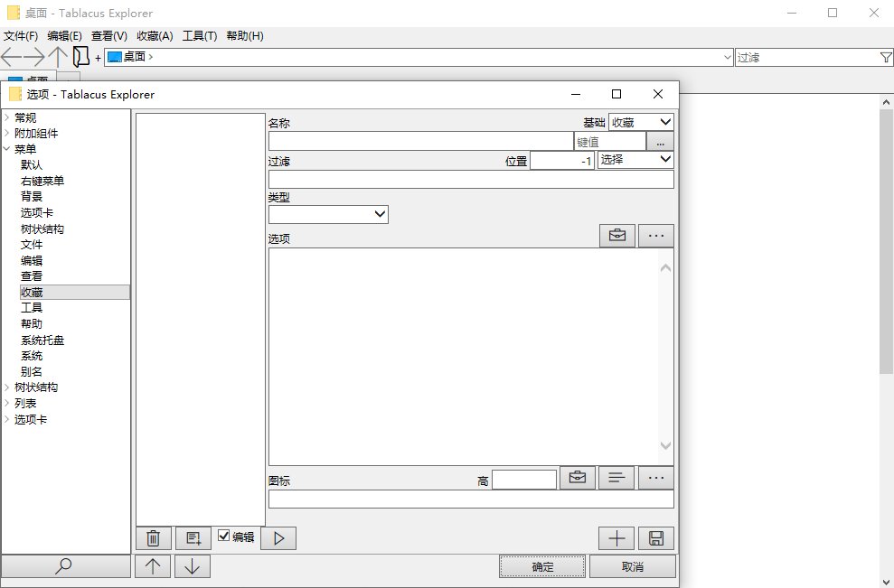This screenshot has width=894, height=588.
Task: Click the plus add button at the bottom right
Action: pos(616,537)
